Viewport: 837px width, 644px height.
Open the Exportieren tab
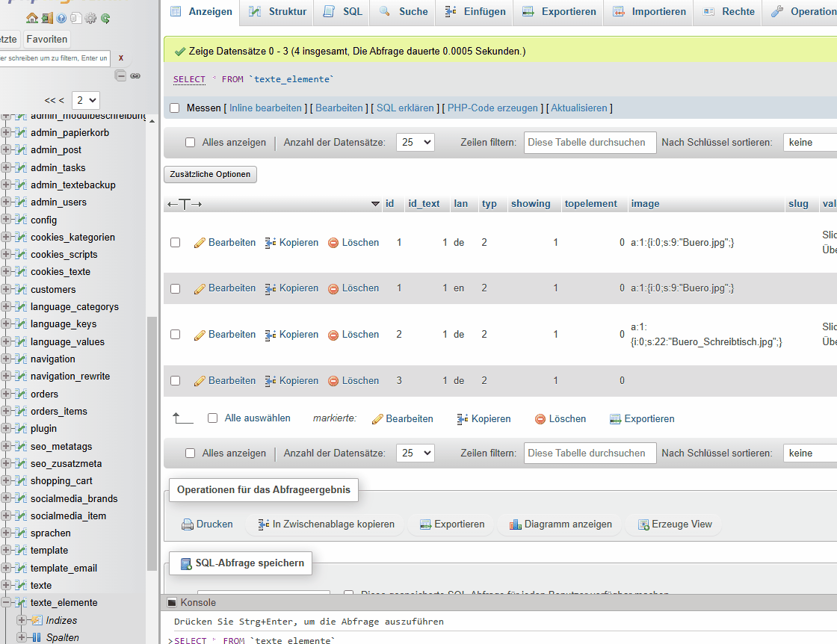tap(559, 11)
